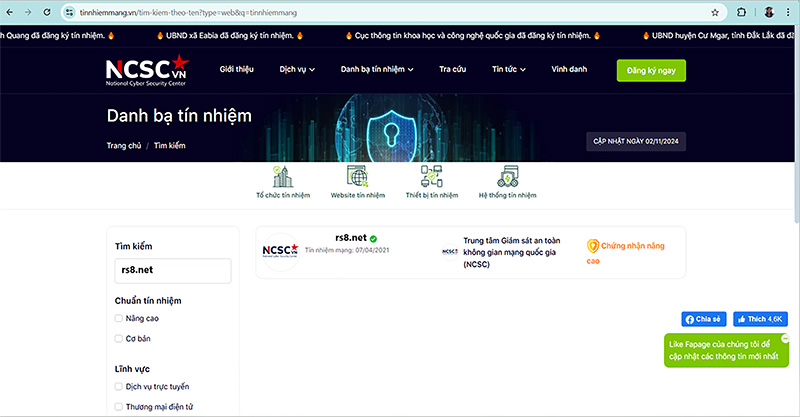Click the Thích 4,6K like button
800x417 pixels.
pyautogui.click(x=760, y=319)
